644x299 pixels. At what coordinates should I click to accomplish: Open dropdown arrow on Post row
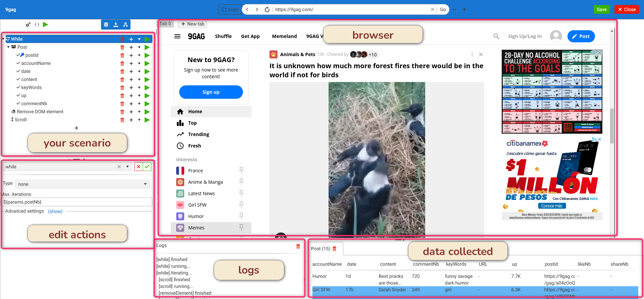point(139,47)
